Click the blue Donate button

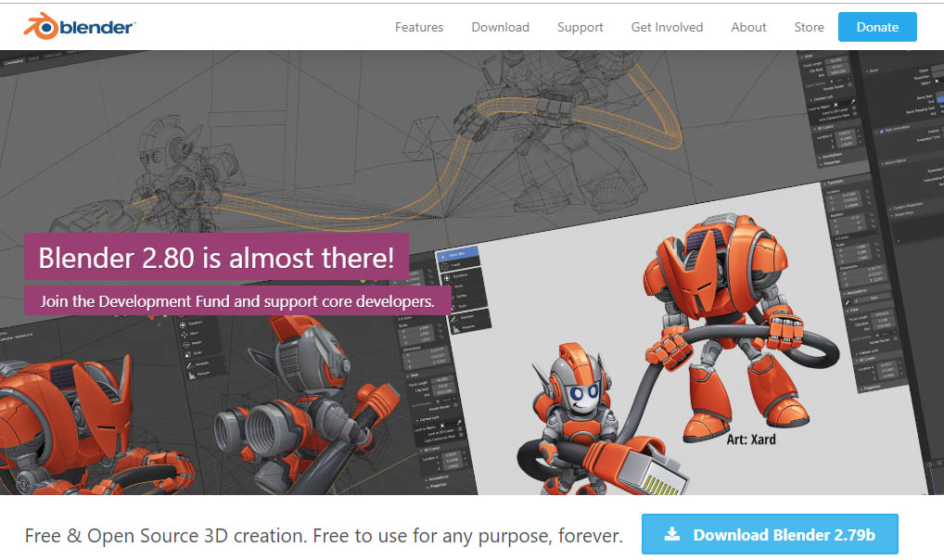pyautogui.click(x=876, y=27)
